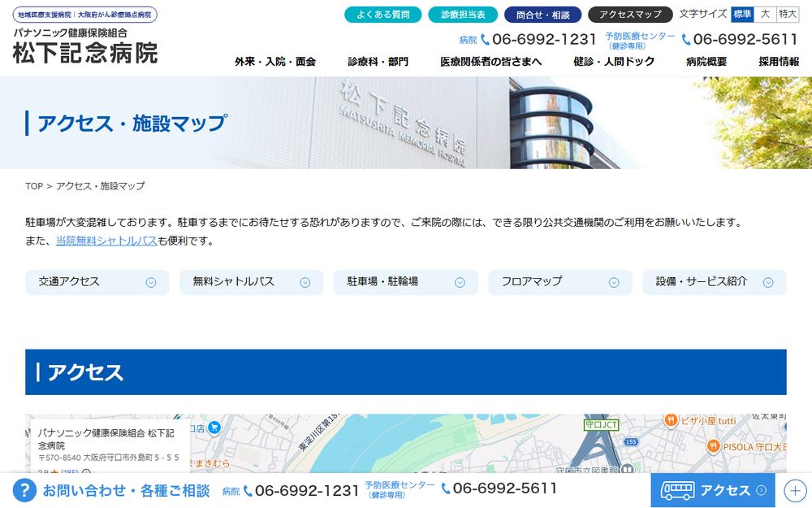Open the よくある質問 FAQ button

382,15
